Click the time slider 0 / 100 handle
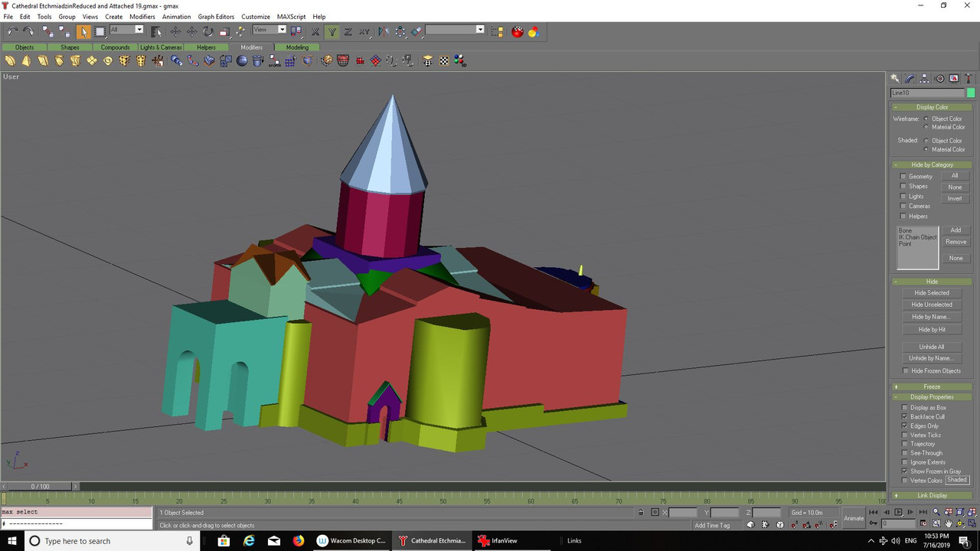980x551 pixels. pyautogui.click(x=40, y=487)
